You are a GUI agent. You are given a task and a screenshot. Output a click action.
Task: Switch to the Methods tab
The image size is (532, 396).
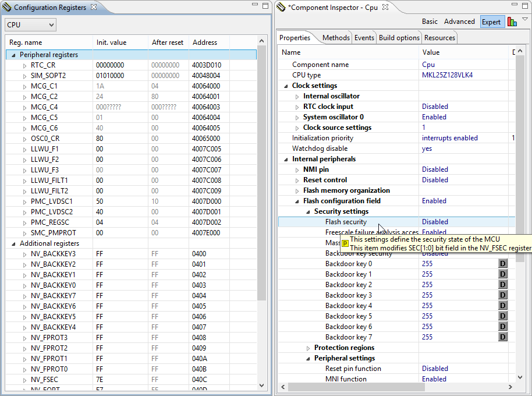[336, 37]
